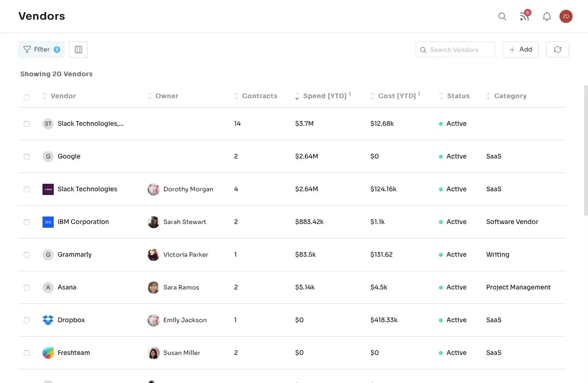Click the Google G initial badge
Viewport: 588px width, 383px height.
[48, 157]
